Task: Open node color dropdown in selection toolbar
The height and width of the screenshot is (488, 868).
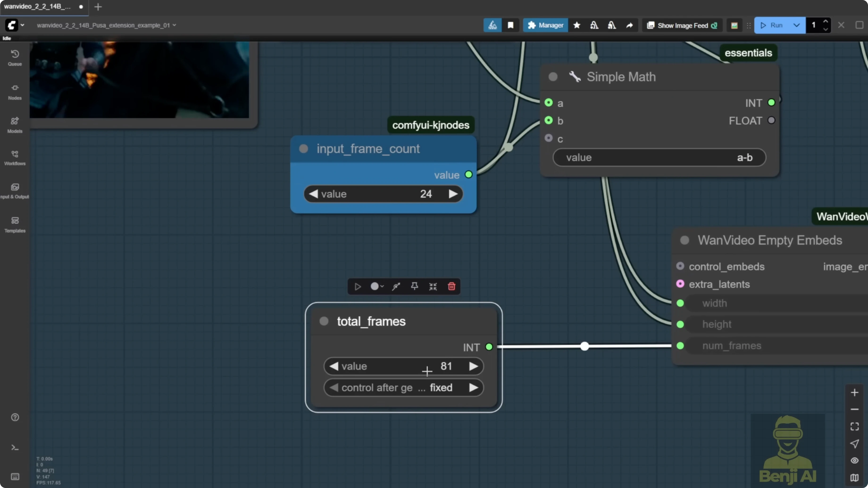Action: point(377,286)
